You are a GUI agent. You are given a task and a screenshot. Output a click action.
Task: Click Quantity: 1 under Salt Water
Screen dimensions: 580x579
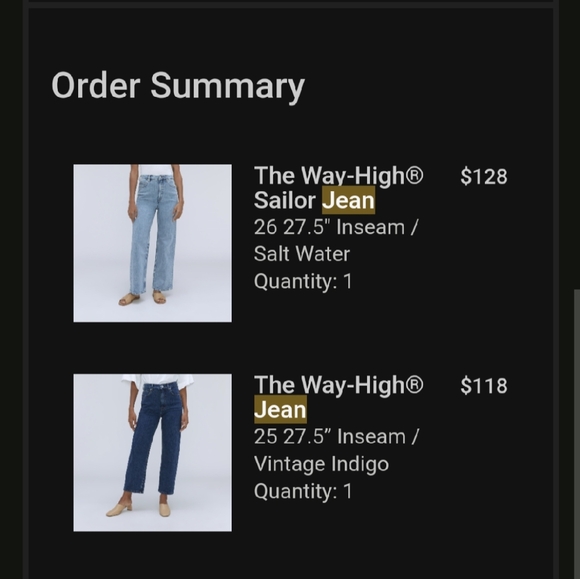tap(303, 282)
